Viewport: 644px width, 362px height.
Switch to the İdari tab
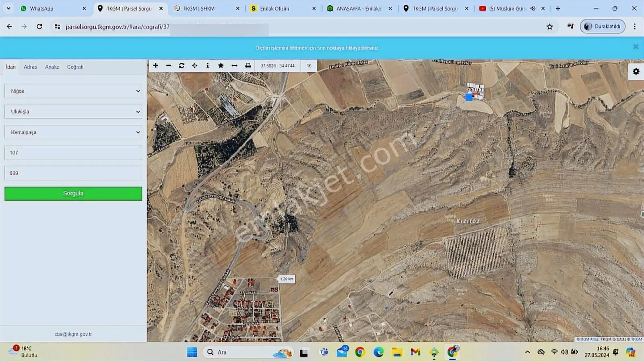(x=10, y=67)
